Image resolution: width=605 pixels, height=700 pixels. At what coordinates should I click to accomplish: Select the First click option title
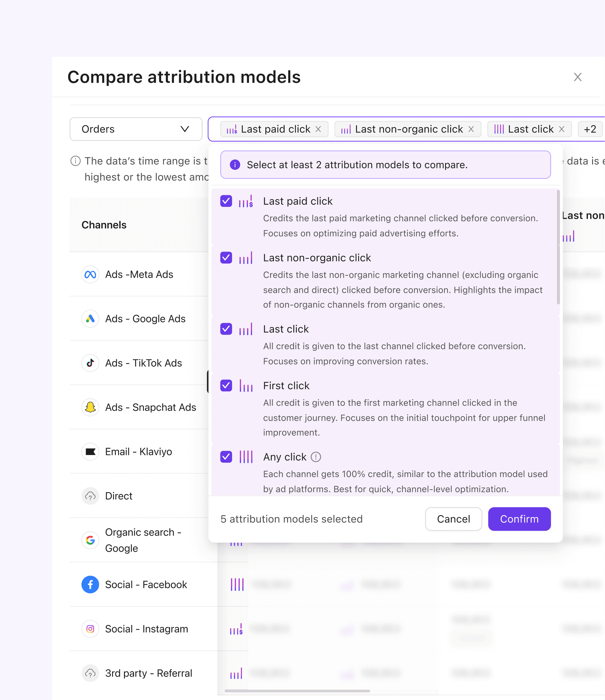pyautogui.click(x=286, y=386)
